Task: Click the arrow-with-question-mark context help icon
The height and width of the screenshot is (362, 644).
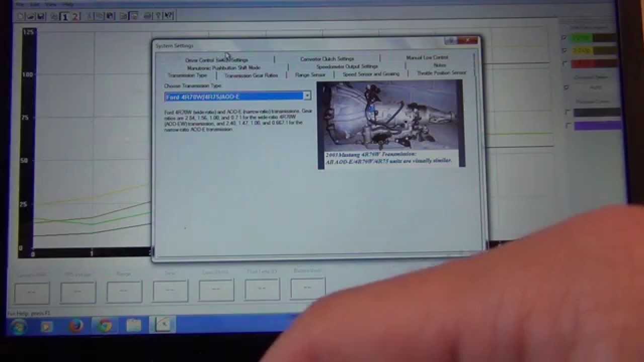Action: click(169, 17)
